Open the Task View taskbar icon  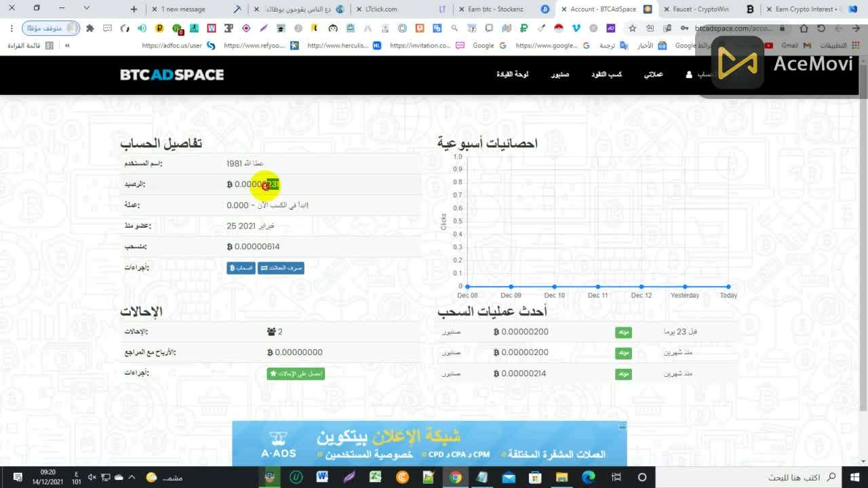[x=616, y=477]
